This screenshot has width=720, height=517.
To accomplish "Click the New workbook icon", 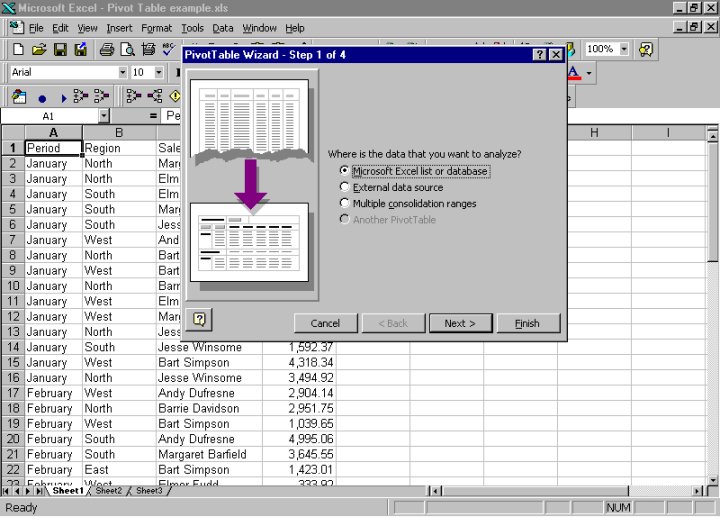I will 18,49.
